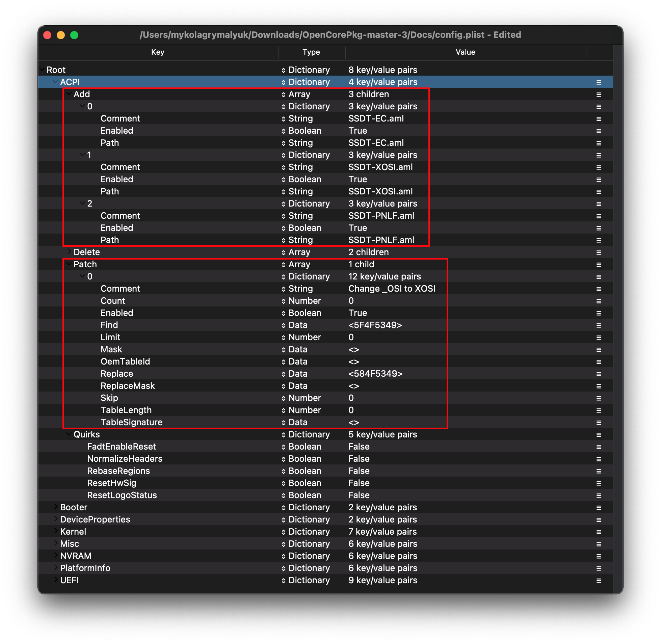
Task: Click the Key column header
Action: point(158,52)
